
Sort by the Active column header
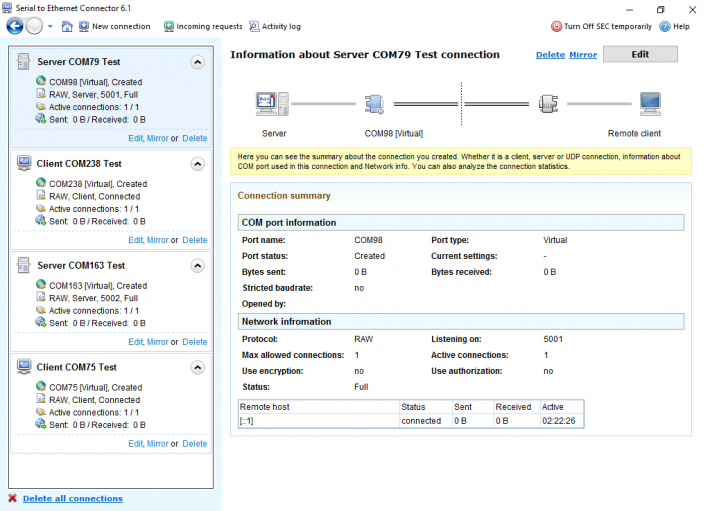point(562,407)
